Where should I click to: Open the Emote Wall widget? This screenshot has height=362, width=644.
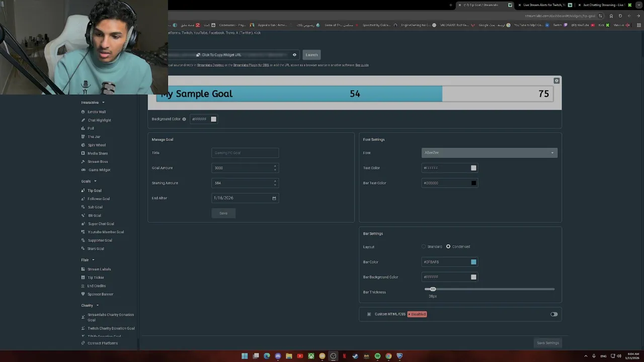(x=97, y=112)
